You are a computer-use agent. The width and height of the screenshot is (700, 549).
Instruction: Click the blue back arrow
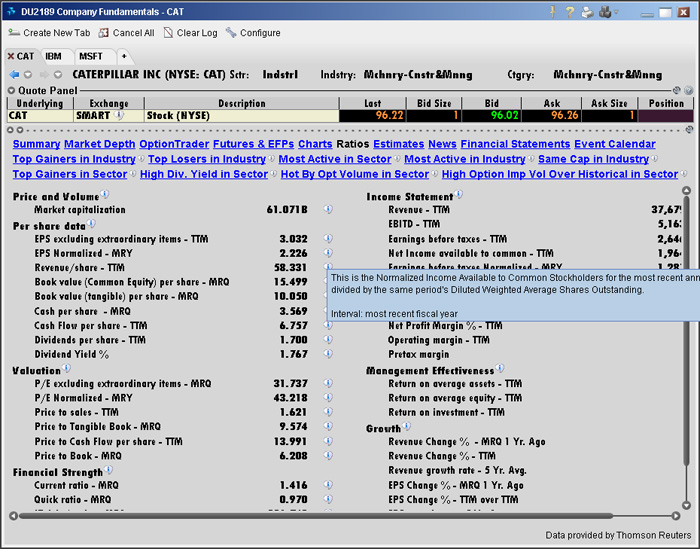pyautogui.click(x=14, y=75)
